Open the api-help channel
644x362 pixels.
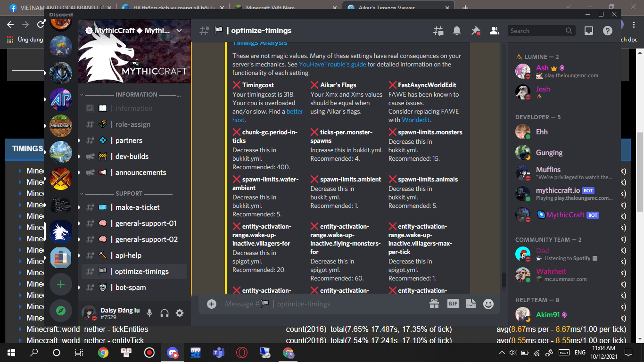click(x=134, y=255)
